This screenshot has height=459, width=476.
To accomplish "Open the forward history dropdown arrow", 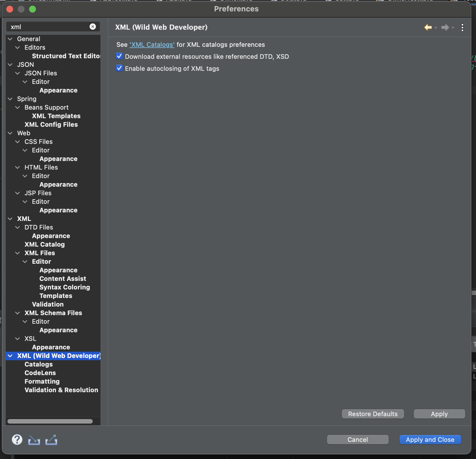I will pos(453,28).
